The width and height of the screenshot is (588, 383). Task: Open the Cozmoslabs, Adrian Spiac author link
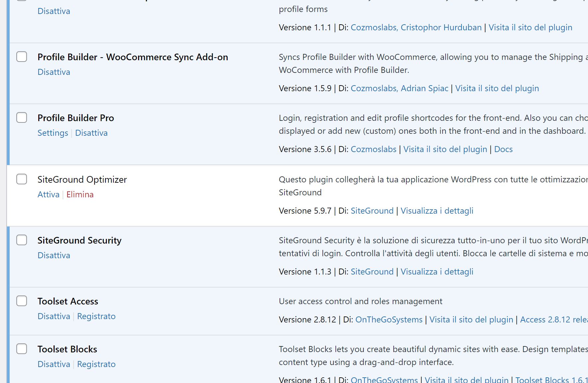tap(399, 88)
